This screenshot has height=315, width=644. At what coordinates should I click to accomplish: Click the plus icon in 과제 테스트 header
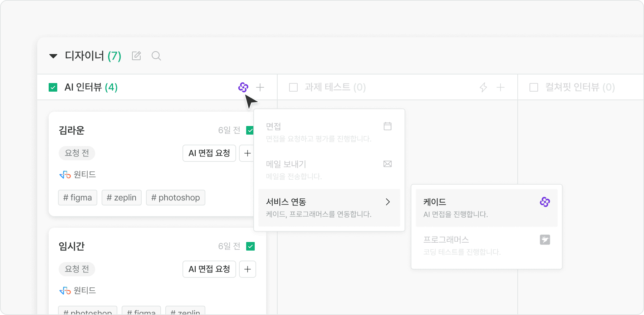click(501, 87)
